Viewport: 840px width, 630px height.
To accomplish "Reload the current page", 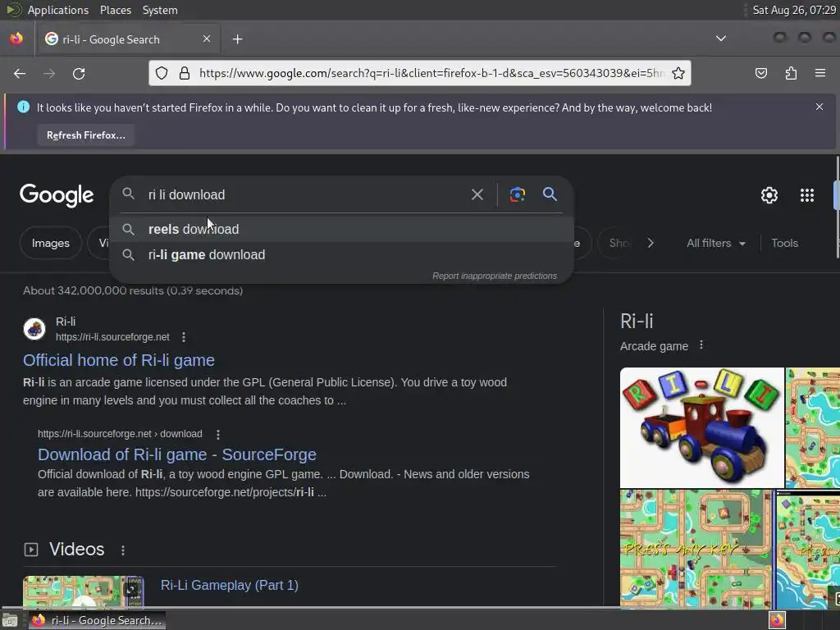I will (79, 73).
